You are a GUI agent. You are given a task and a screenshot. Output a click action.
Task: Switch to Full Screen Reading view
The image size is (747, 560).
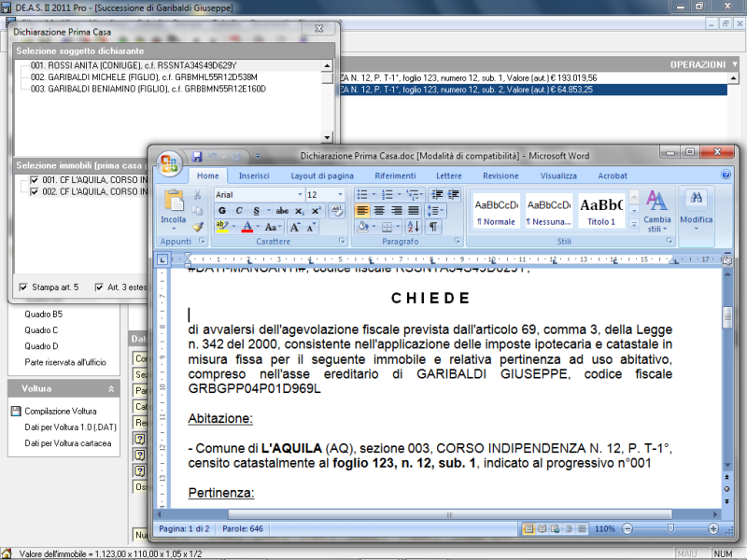(543, 528)
